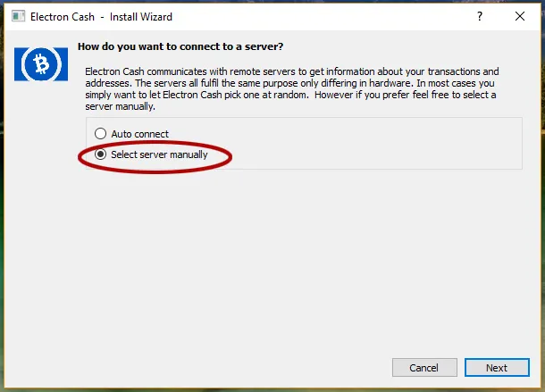Click the Electron Cash window icon in title bar

coord(18,16)
